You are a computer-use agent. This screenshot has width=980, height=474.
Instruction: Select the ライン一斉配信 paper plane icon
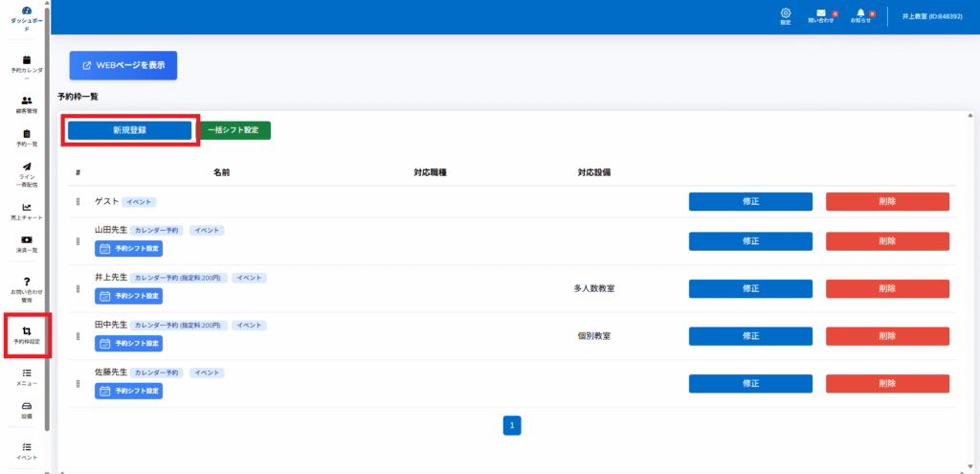coord(27,168)
